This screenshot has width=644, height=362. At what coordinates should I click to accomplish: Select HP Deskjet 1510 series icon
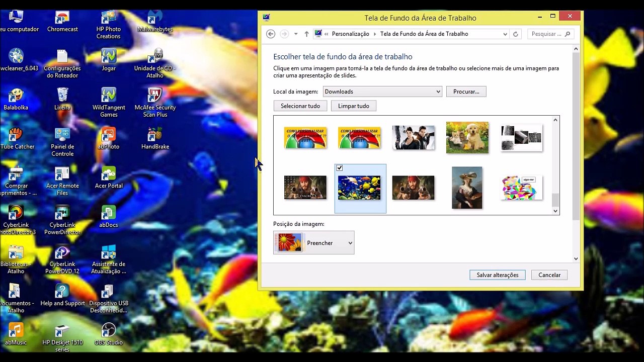[62, 338]
